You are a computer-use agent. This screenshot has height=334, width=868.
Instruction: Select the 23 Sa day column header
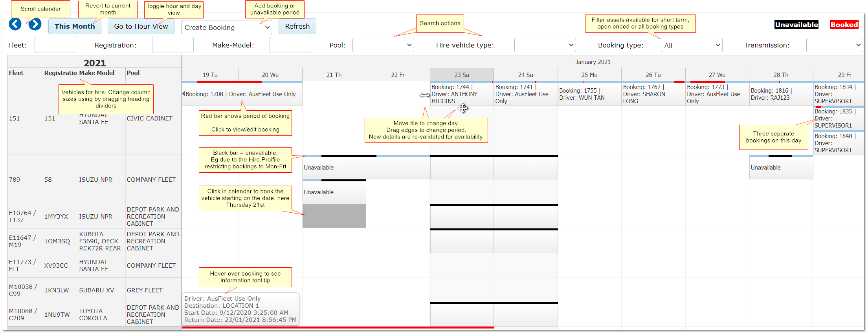point(462,75)
